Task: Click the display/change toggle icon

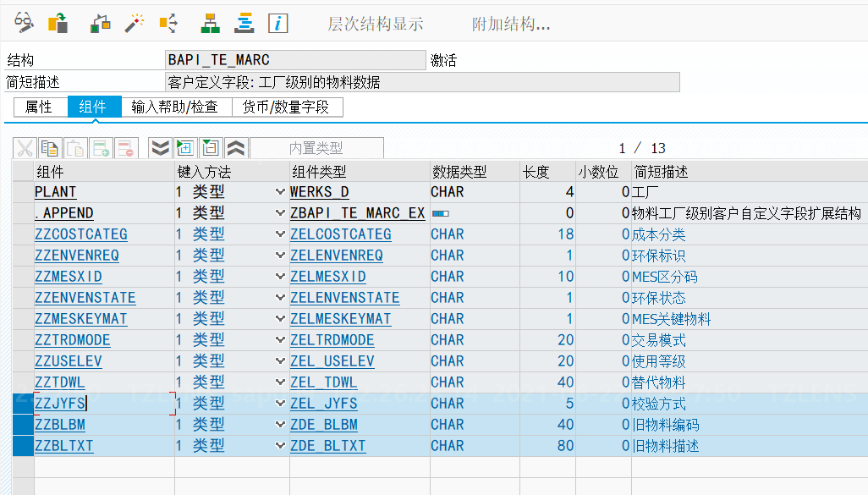Action: (24, 22)
